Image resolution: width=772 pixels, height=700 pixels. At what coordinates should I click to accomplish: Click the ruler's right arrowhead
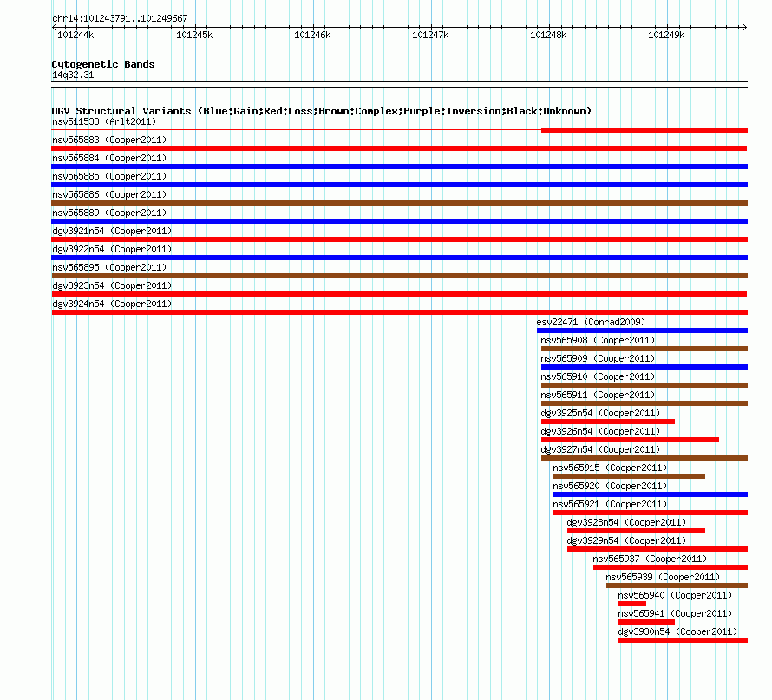click(x=745, y=27)
